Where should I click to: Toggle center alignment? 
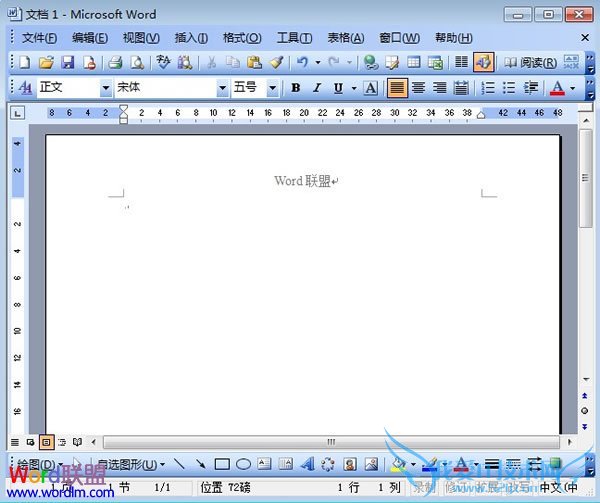click(x=418, y=88)
